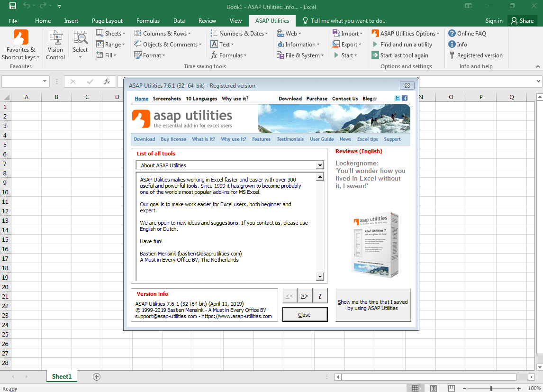Click the Undo icon
Screen dimensions: 543x392
pyautogui.click(x=27, y=6)
